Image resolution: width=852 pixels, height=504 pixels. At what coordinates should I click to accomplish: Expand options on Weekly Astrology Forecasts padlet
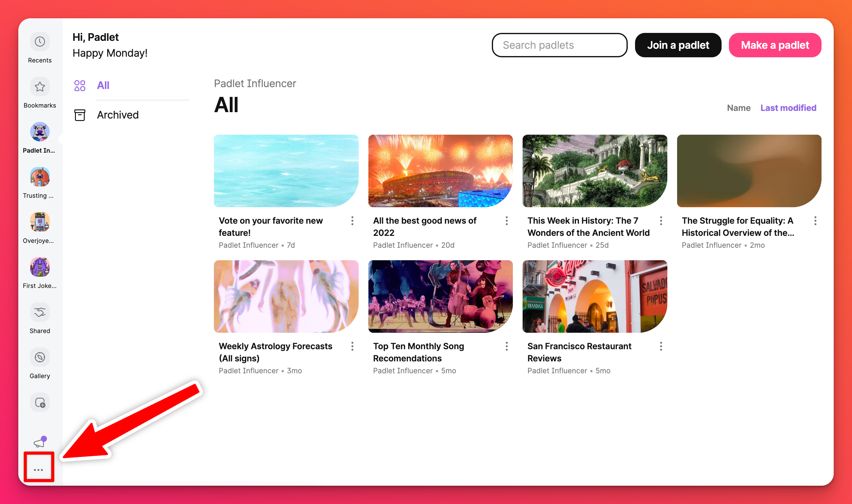(352, 346)
